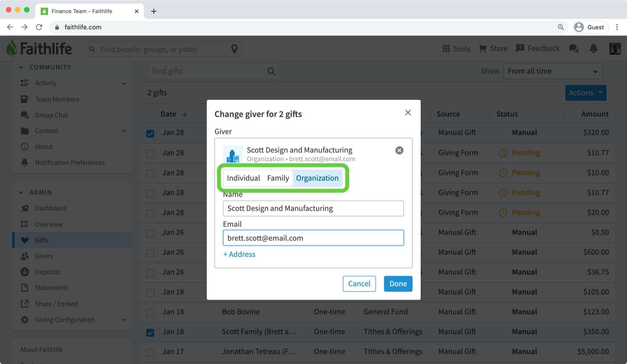
Task: Open Team Members in sidebar
Action: coord(57,99)
